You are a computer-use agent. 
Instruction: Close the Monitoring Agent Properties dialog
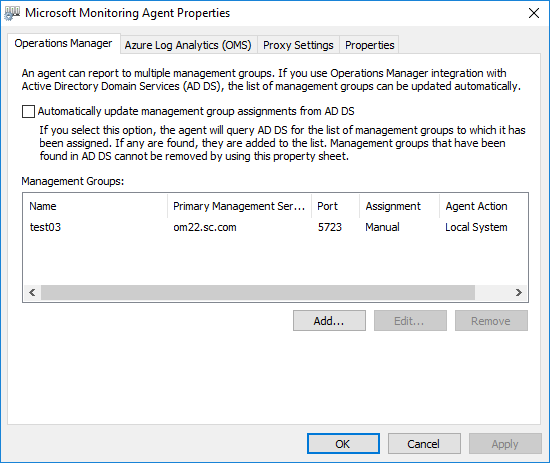534,13
